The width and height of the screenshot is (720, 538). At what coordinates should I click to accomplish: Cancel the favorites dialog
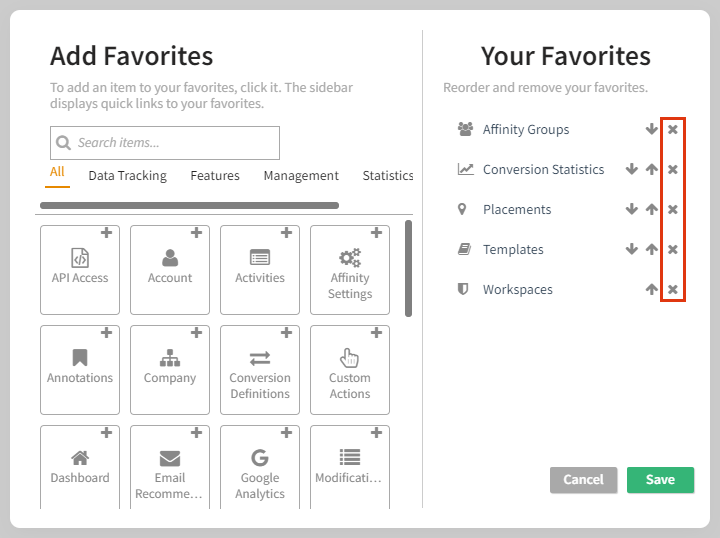(583, 480)
